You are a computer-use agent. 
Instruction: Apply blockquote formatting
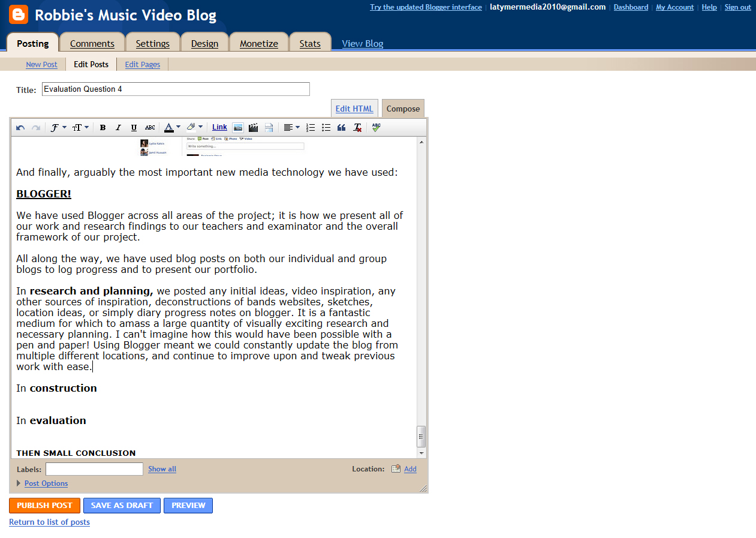coord(342,127)
